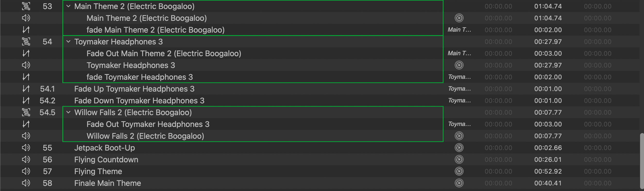Click Main T... target of fade Main Theme 2

459,30
